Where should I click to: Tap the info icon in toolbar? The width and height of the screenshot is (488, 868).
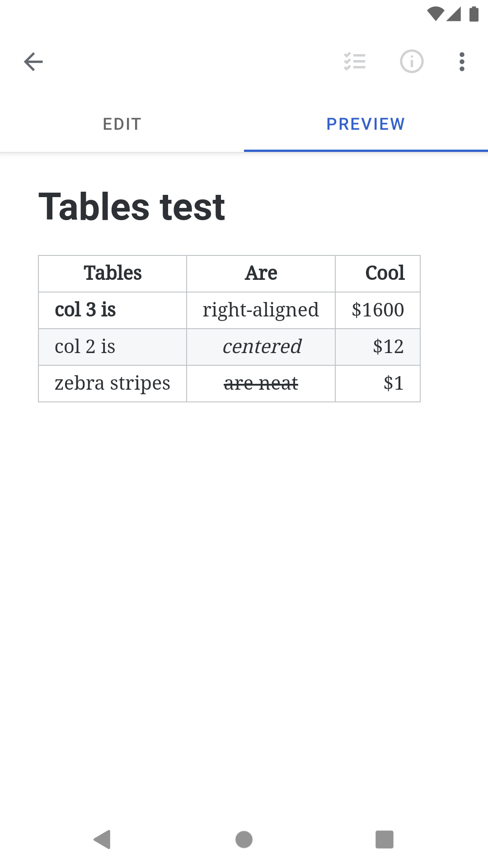412,61
